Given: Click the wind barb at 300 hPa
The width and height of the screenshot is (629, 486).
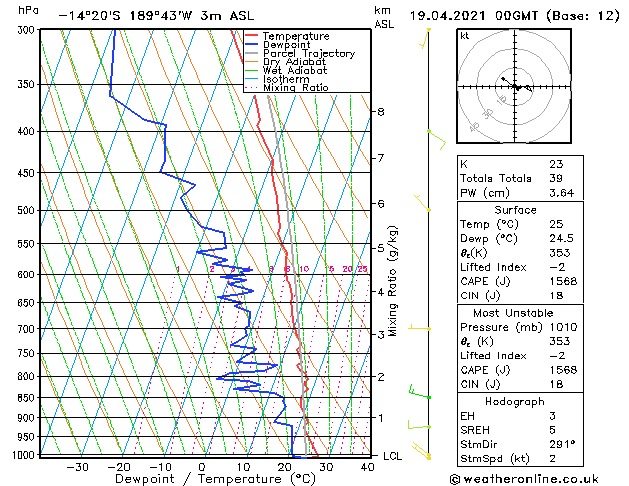Looking at the screenshot, I should click(425, 38).
